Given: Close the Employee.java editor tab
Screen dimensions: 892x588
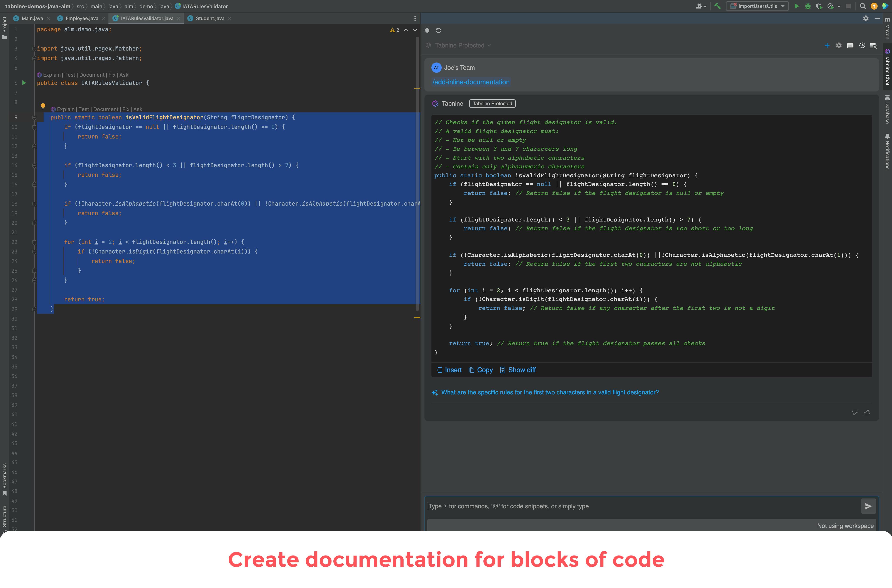Looking at the screenshot, I should pyautogui.click(x=104, y=18).
